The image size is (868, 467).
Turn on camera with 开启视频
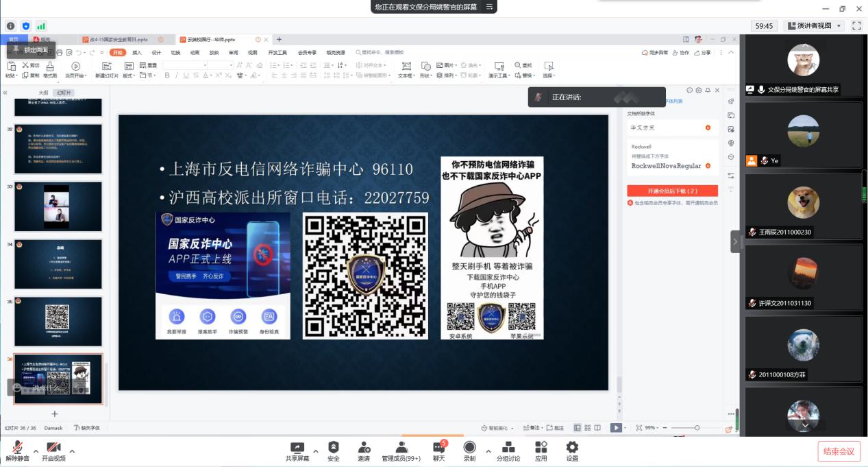[x=53, y=451]
